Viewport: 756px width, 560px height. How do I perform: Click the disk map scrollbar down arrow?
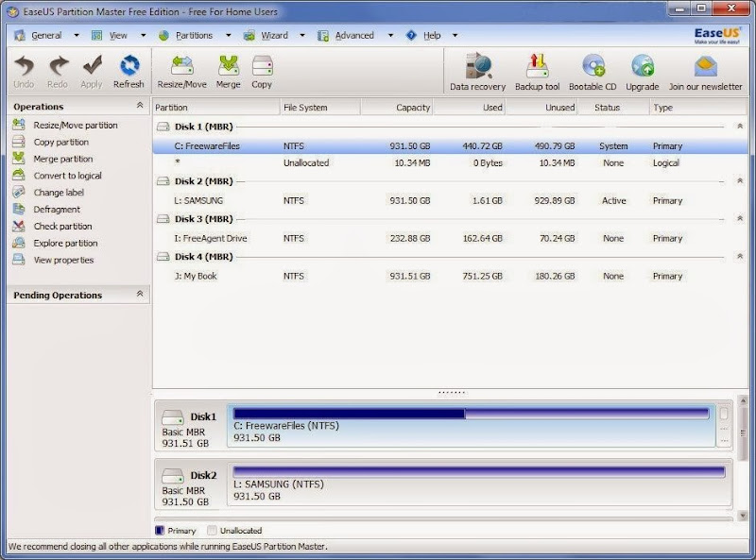pos(743,516)
